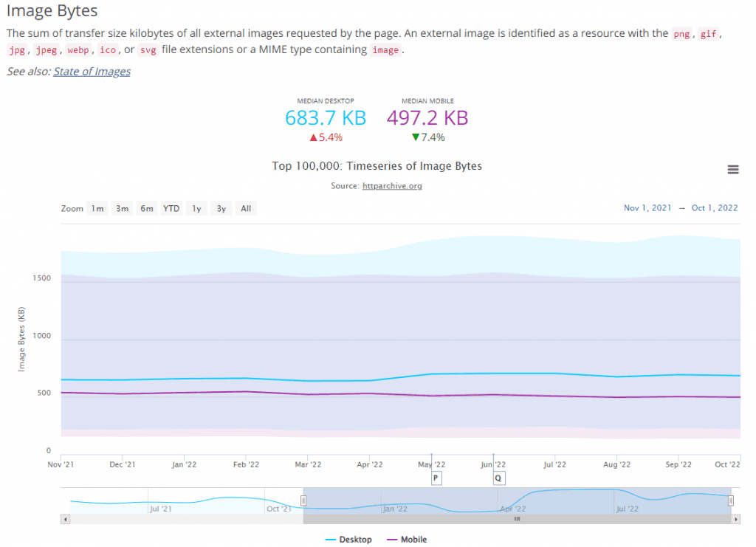Set zoom range to 1m

pyautogui.click(x=97, y=209)
